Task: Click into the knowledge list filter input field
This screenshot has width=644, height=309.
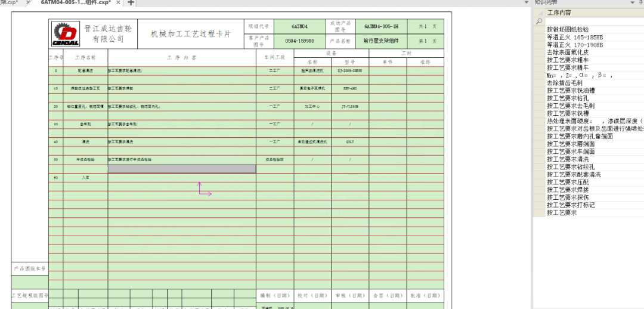Action: pyautogui.click(x=595, y=21)
